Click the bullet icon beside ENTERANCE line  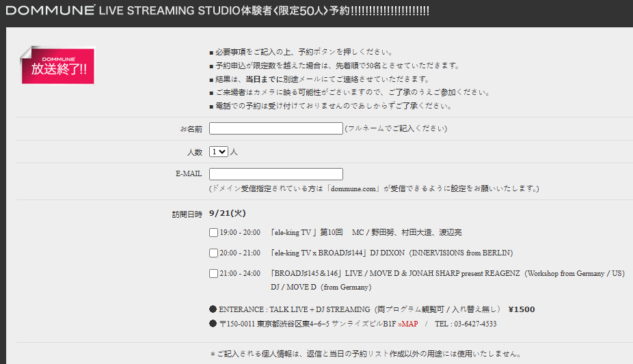(213, 309)
